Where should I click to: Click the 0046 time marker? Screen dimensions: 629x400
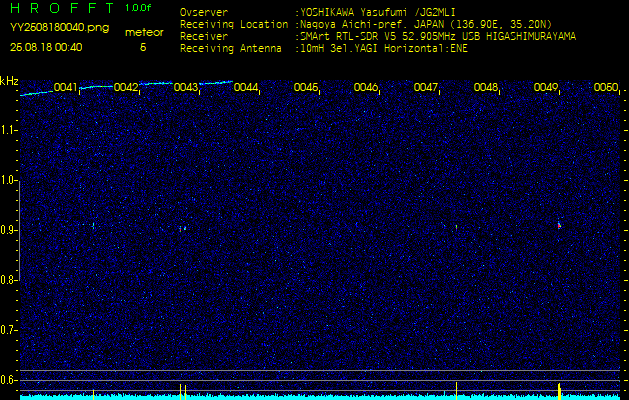[365, 87]
